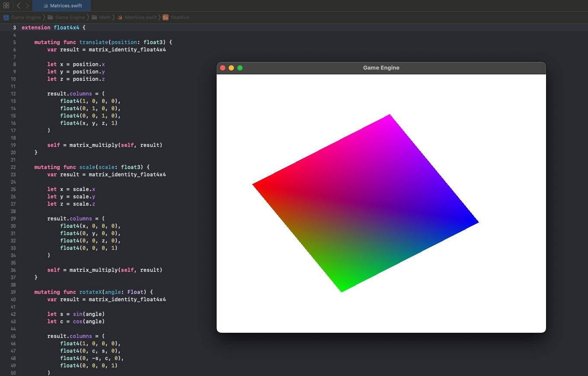
Task: Click the swift icon in Matrices.swift tab
Action: (45, 6)
